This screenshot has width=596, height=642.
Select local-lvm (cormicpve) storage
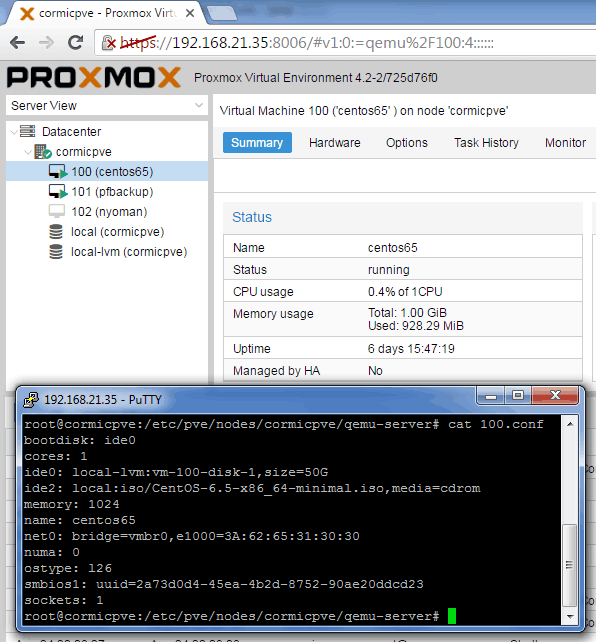[x=129, y=252]
